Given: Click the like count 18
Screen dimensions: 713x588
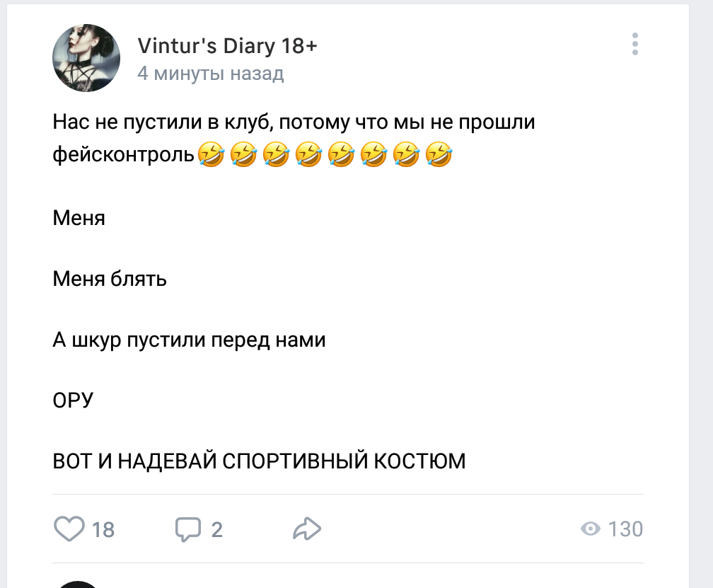Looking at the screenshot, I should 103,529.
